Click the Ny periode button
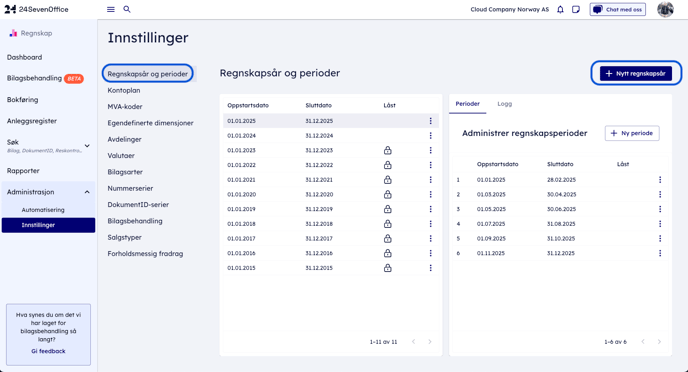 tap(632, 133)
